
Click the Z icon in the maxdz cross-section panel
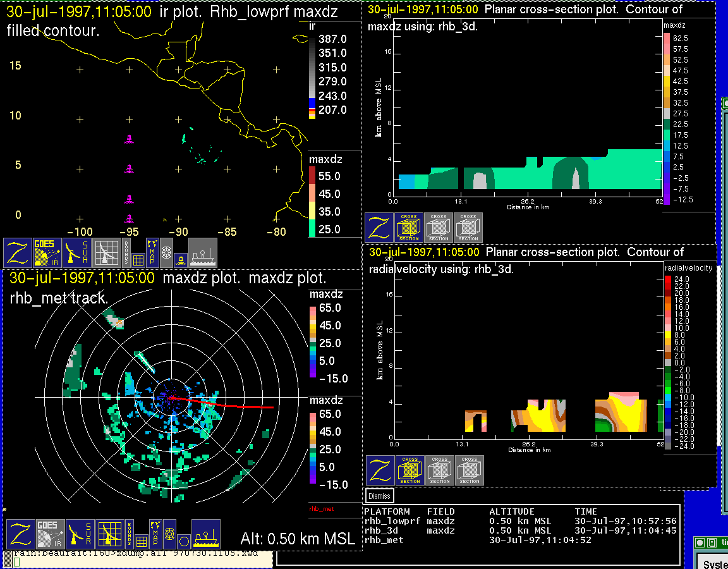click(x=379, y=228)
